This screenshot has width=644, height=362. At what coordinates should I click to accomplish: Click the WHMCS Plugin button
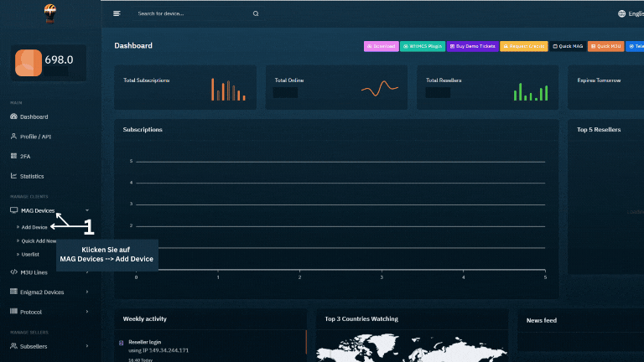(423, 46)
